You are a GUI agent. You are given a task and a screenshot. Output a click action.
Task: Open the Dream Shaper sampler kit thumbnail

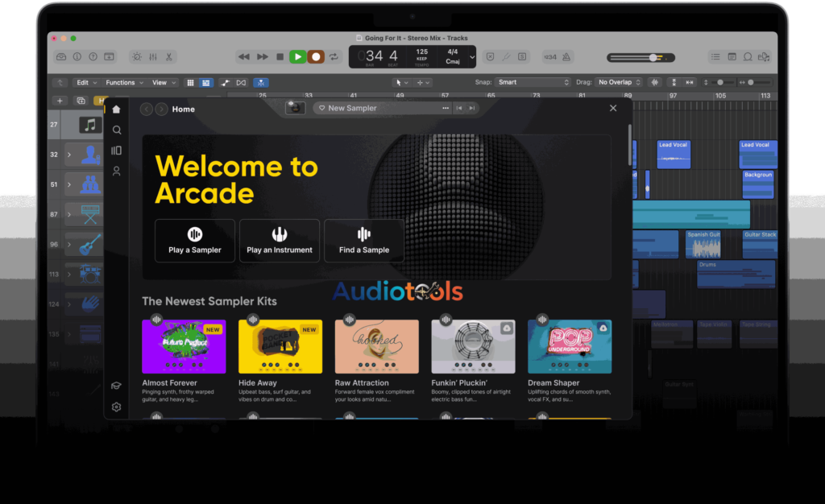[x=570, y=346]
